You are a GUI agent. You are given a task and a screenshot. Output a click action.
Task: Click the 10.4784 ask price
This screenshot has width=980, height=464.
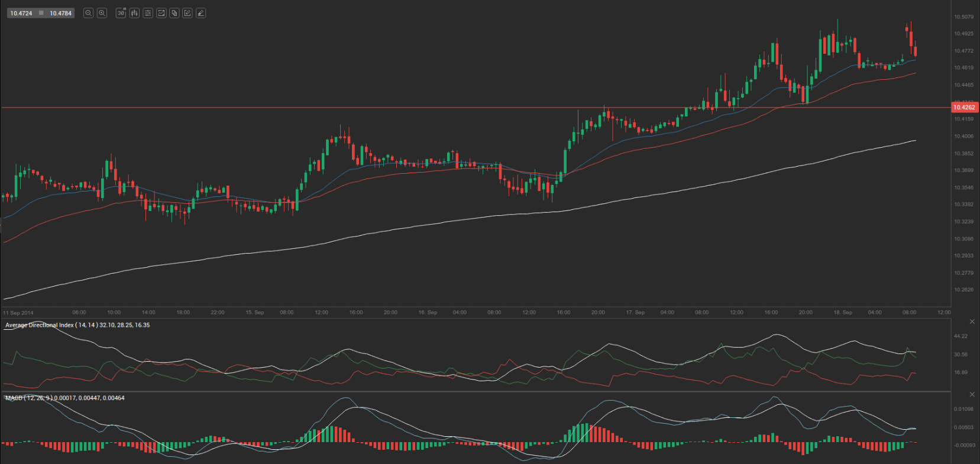(60, 13)
